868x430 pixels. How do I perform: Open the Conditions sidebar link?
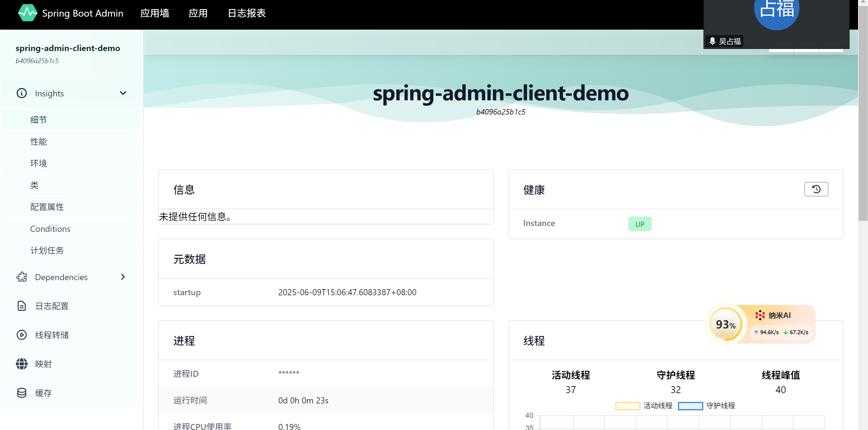50,229
